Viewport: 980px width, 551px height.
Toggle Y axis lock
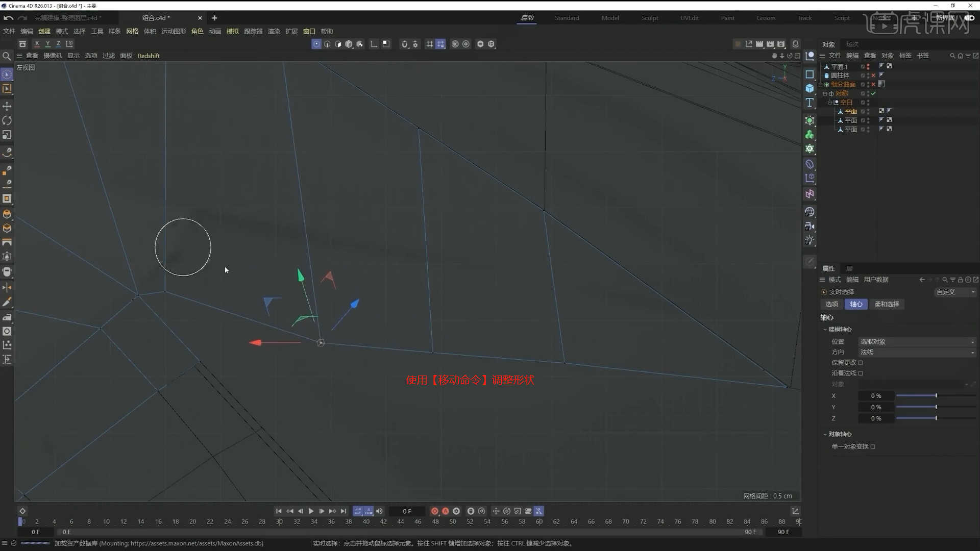[47, 44]
